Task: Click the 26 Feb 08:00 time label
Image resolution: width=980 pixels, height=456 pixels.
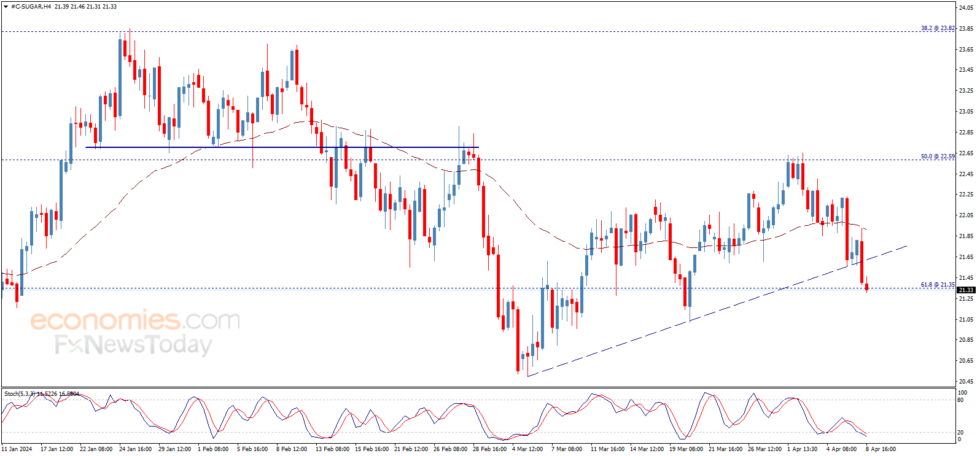Action: click(450, 449)
